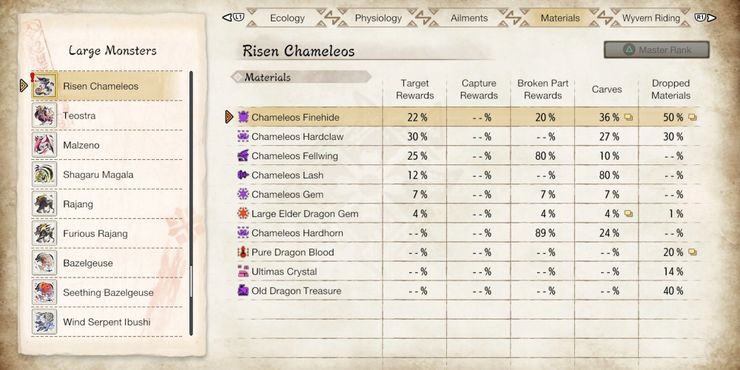This screenshot has width=740, height=370.
Task: Click the Old Dragon Treasure item icon
Action: (x=243, y=291)
